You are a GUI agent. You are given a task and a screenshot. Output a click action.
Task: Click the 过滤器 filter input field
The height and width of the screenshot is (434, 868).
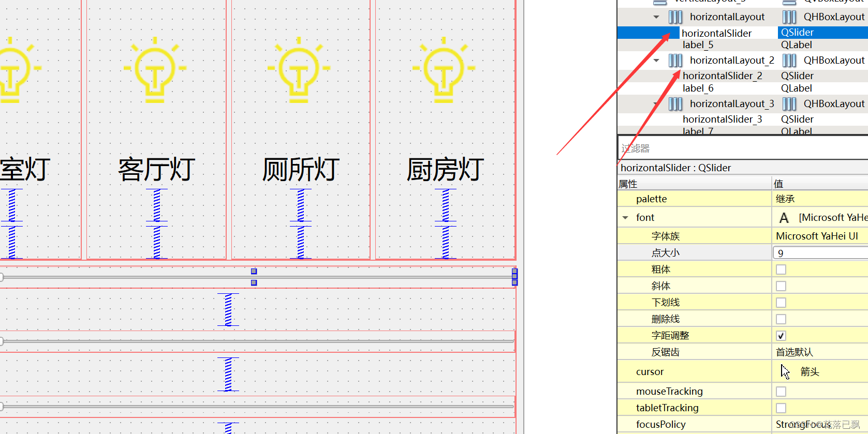(x=743, y=149)
